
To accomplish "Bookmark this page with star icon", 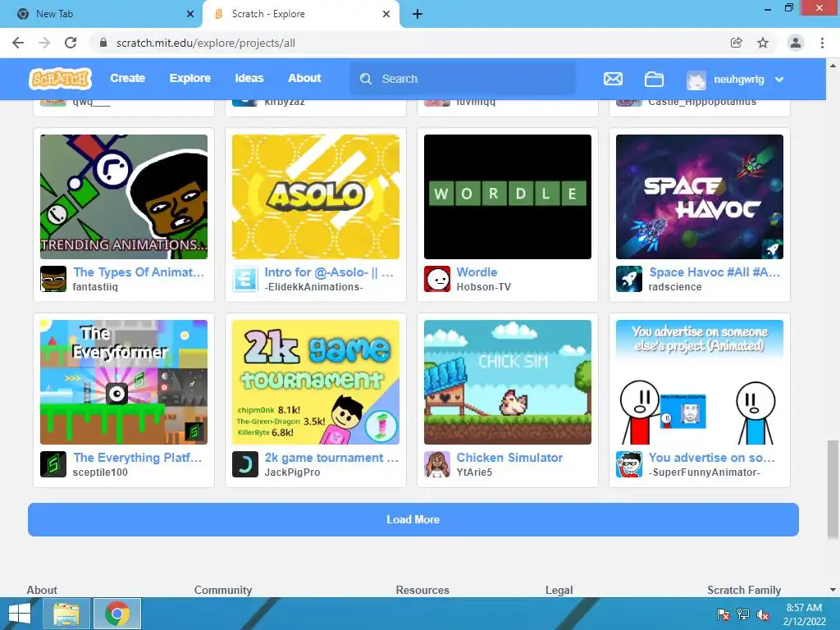I will [763, 43].
